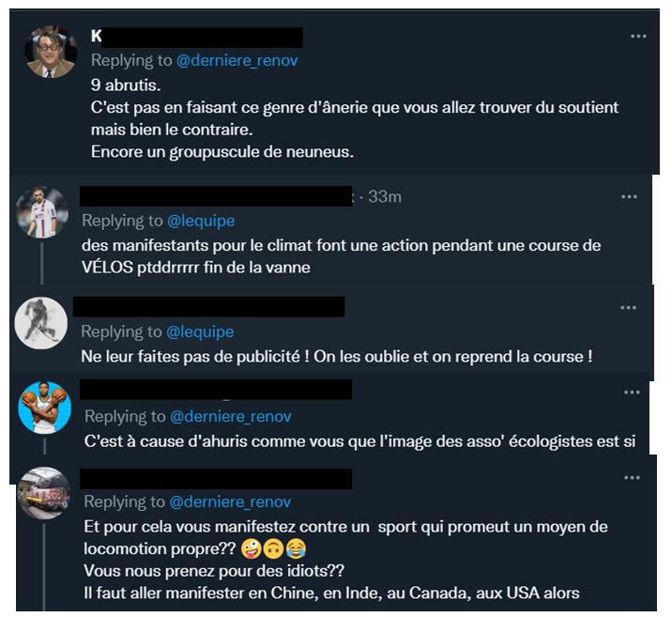
Task: Open the 33m timestamp link
Action: [385, 197]
